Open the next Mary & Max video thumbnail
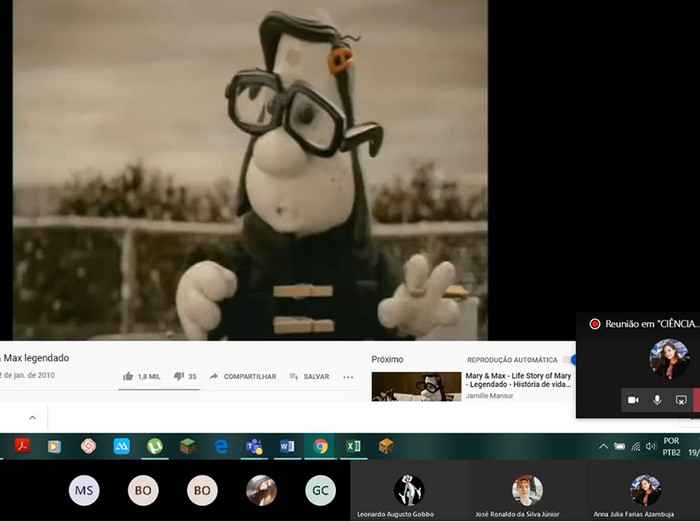 coord(416,386)
